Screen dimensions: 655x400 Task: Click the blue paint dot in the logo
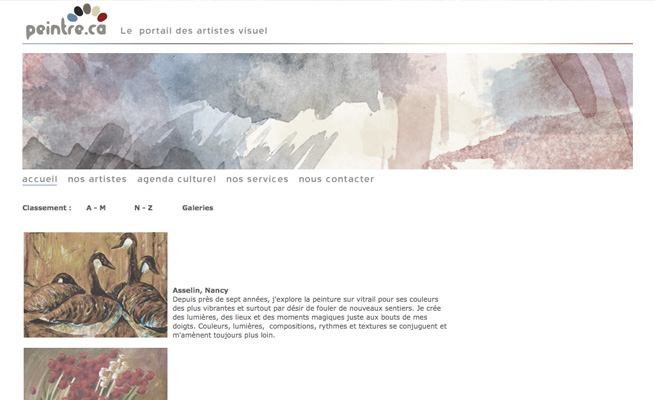tap(73, 18)
